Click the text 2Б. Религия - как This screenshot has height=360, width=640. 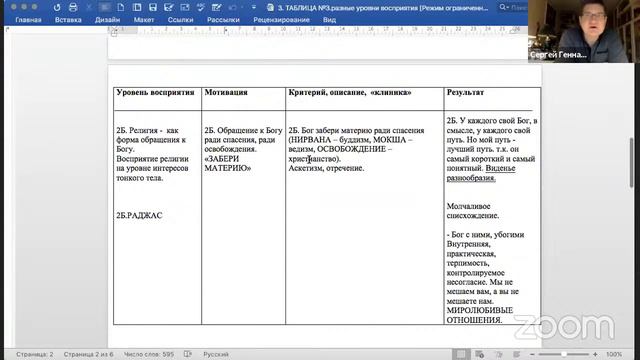point(147,131)
